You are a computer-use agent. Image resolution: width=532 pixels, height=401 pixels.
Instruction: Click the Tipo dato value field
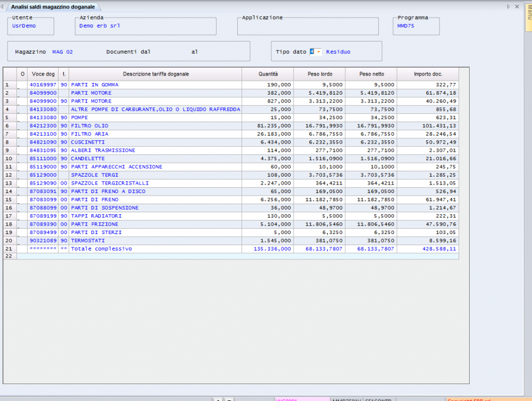[312, 52]
